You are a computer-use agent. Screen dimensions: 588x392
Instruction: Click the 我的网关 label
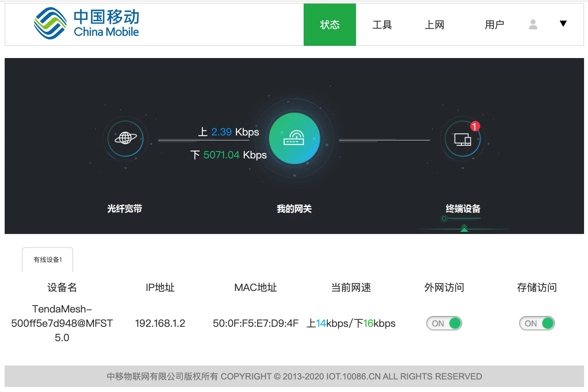pyautogui.click(x=294, y=209)
